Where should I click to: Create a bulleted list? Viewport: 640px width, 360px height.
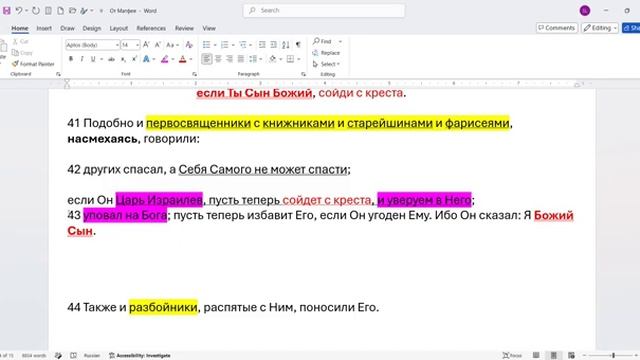click(x=207, y=44)
